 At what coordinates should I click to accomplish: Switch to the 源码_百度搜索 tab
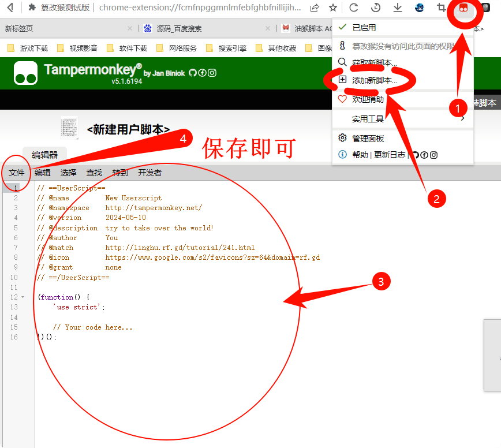(x=179, y=28)
